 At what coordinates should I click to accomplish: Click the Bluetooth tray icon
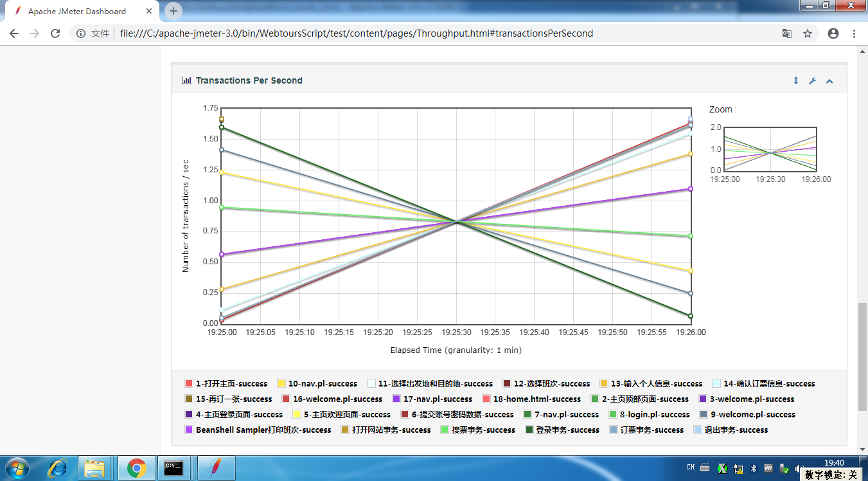click(754, 468)
